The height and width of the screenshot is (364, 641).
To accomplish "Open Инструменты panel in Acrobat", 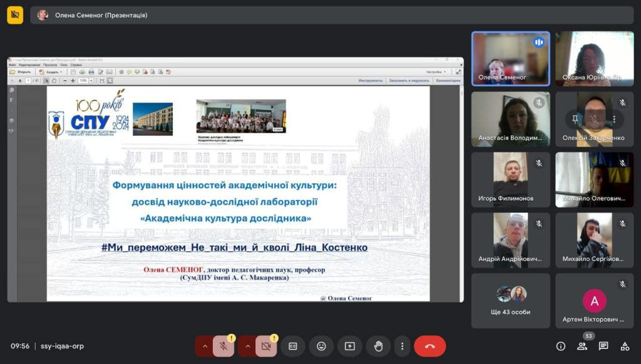I will [371, 81].
